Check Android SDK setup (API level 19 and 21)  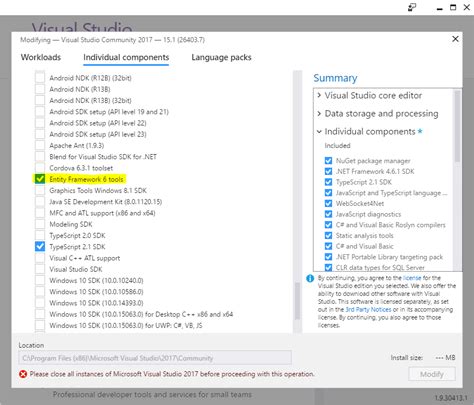(x=40, y=112)
